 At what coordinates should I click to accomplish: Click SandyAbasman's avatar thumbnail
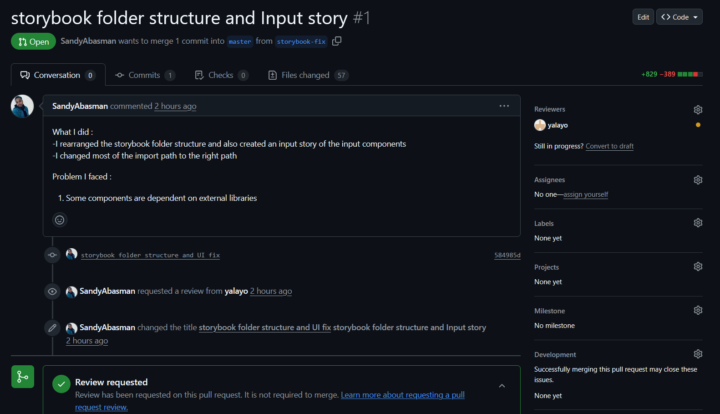pos(22,106)
